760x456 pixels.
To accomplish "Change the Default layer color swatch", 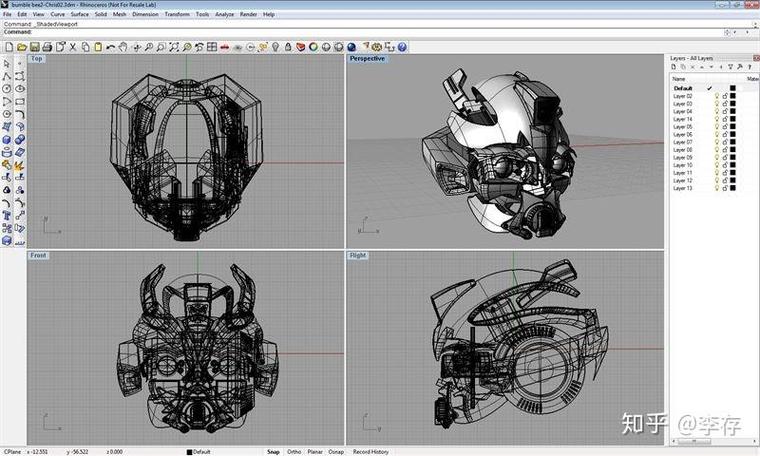I will coord(733,88).
